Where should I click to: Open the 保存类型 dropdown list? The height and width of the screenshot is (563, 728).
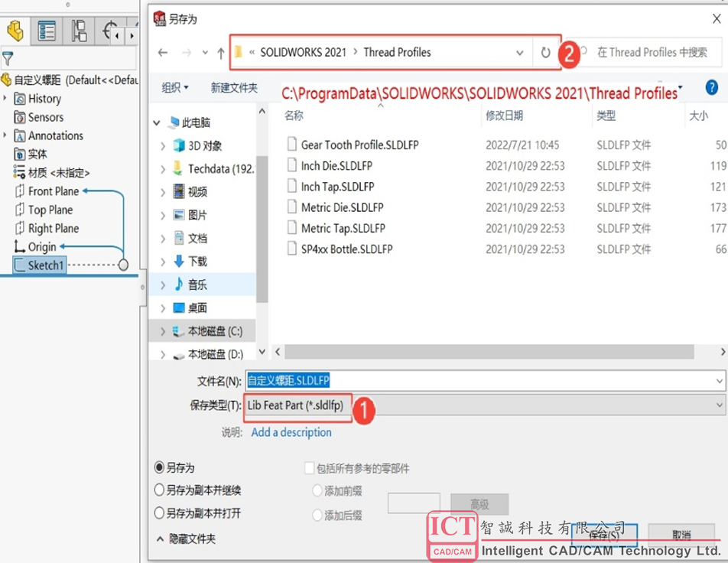coord(720,405)
